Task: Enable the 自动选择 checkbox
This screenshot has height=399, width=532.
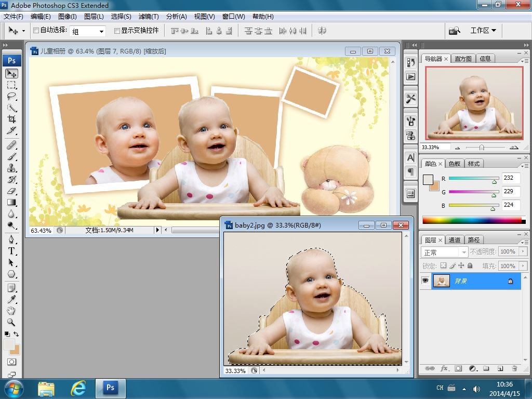Action: click(x=36, y=31)
